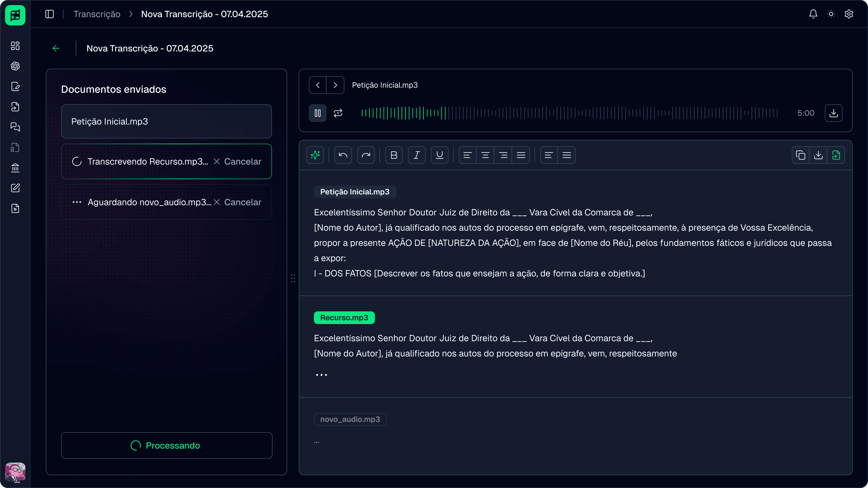The width and height of the screenshot is (868, 488).
Task: Select the Recurso.mp3 section tag
Action: (x=344, y=317)
